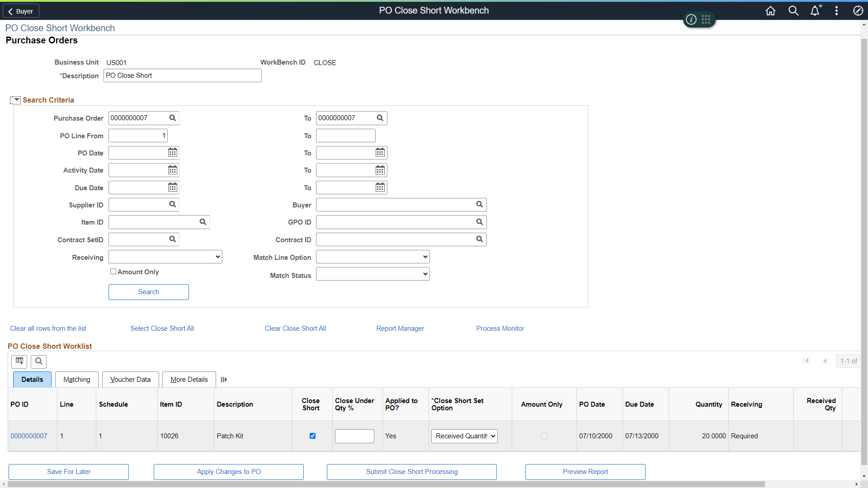
Task: Enable the Amount Only search checkbox
Action: coord(113,272)
